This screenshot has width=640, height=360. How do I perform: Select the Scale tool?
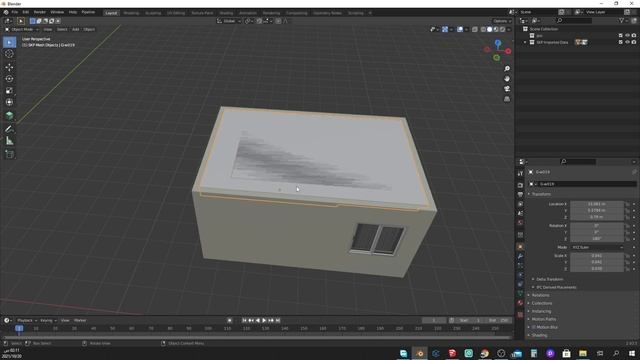click(9, 91)
